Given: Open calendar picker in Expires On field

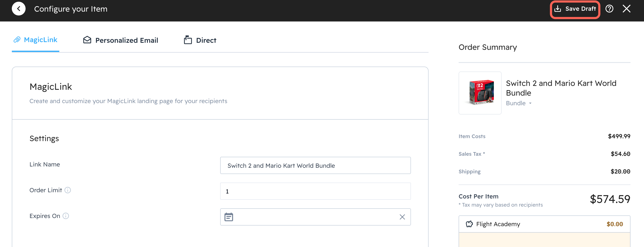Looking at the screenshot, I should 229,217.
